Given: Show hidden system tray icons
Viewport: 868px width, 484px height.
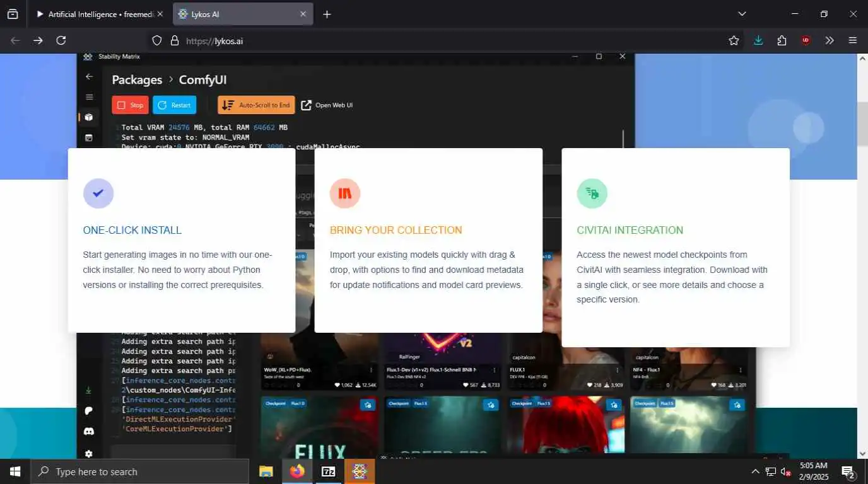Looking at the screenshot, I should [755, 471].
